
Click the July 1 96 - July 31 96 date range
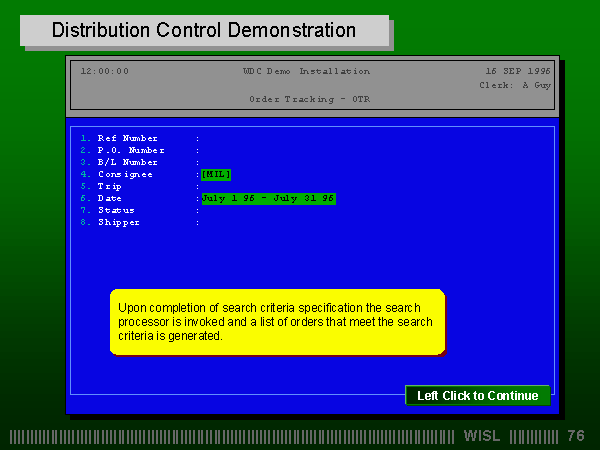[269, 199]
